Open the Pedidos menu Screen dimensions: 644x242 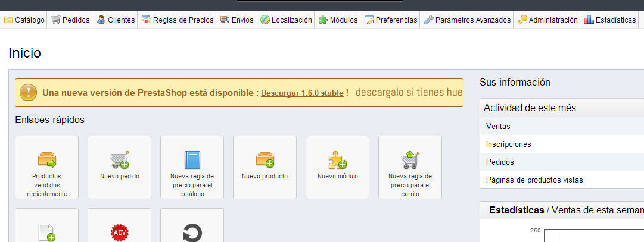pyautogui.click(x=70, y=20)
